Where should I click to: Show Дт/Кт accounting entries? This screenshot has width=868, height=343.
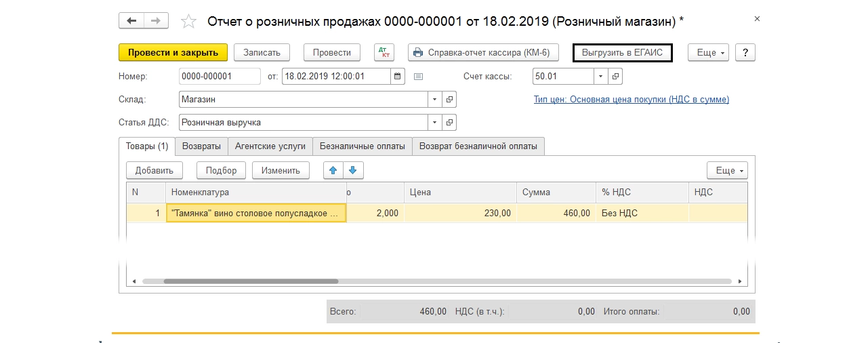pos(384,53)
